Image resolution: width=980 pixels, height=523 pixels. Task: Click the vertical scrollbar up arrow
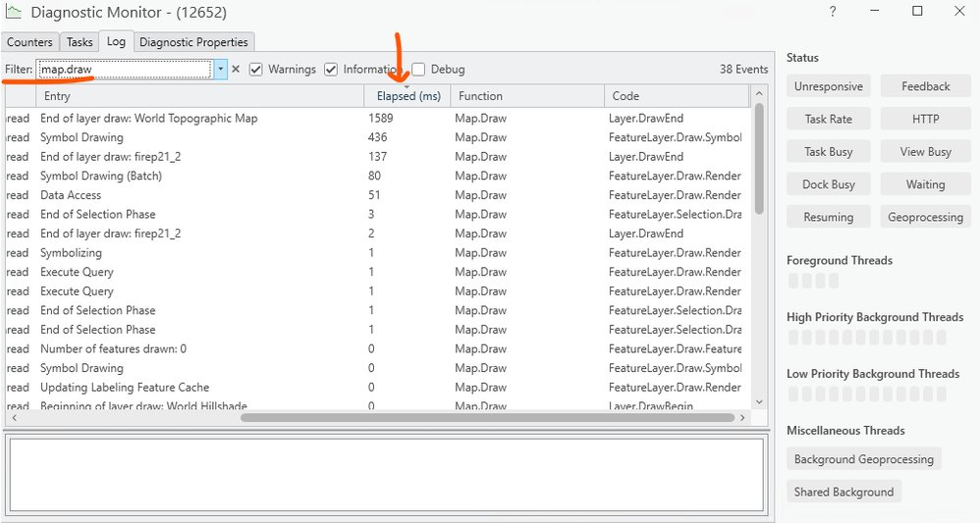pyautogui.click(x=759, y=94)
